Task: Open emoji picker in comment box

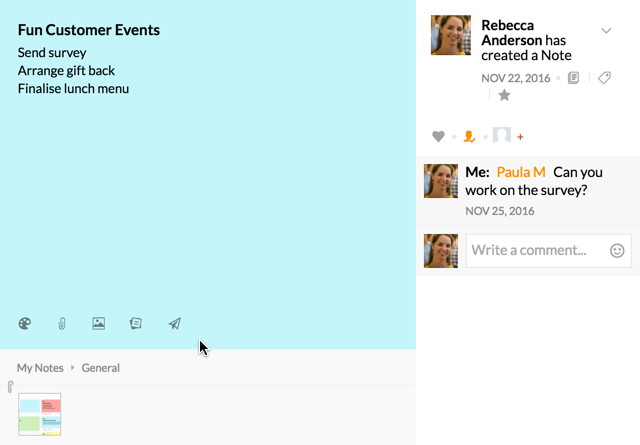Action: (x=617, y=250)
